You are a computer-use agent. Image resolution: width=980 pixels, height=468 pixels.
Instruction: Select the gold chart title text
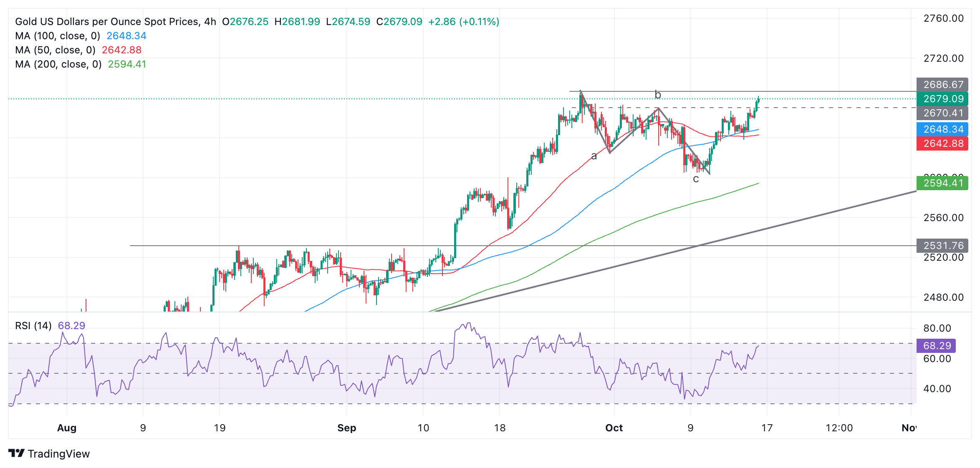coord(115,22)
